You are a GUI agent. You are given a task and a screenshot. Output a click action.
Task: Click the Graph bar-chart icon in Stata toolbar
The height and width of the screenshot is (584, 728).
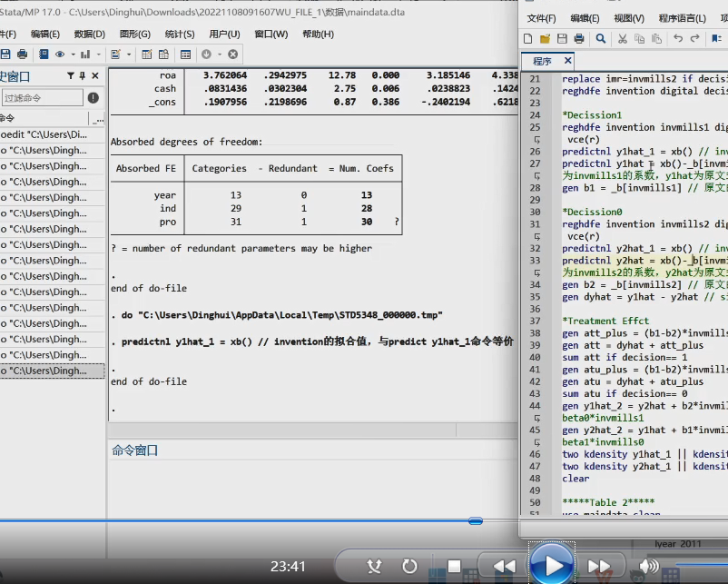coord(85,54)
